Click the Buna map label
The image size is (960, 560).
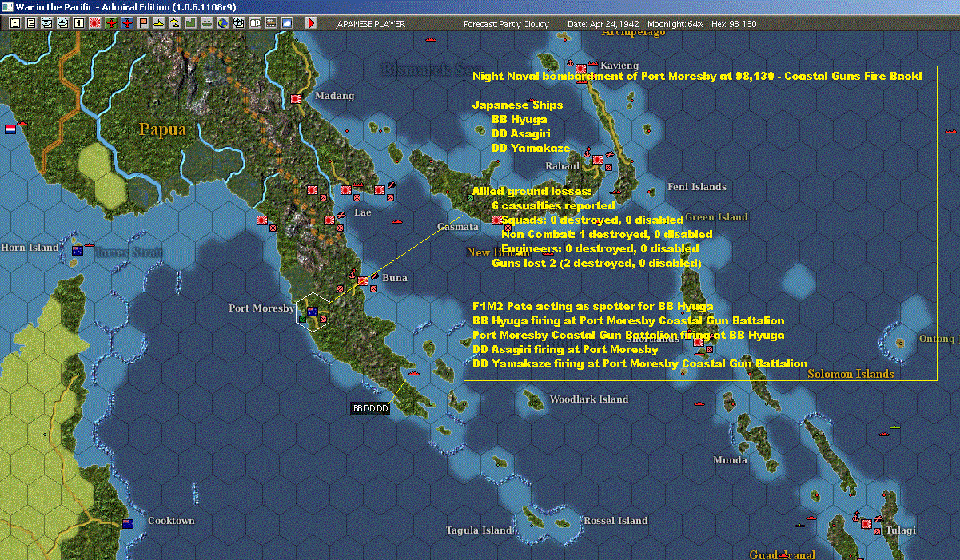pos(395,278)
